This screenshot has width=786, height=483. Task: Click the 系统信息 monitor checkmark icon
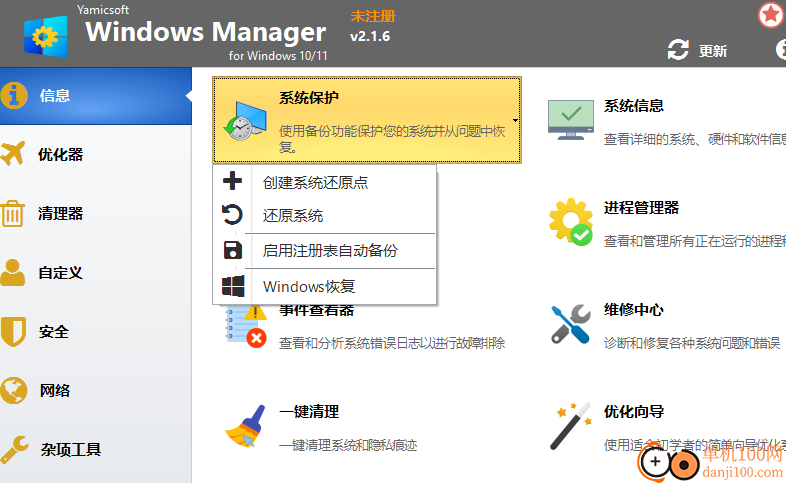571,120
